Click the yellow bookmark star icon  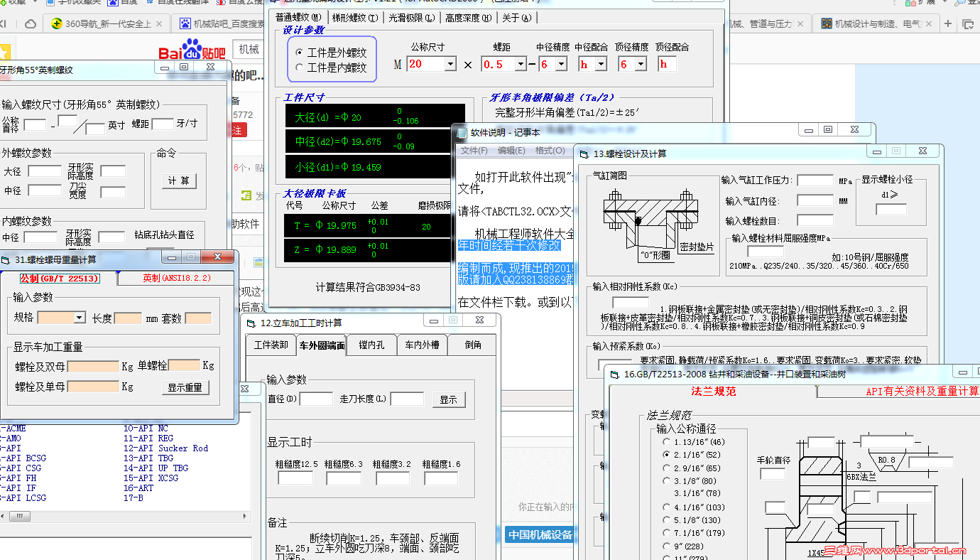[4, 53]
